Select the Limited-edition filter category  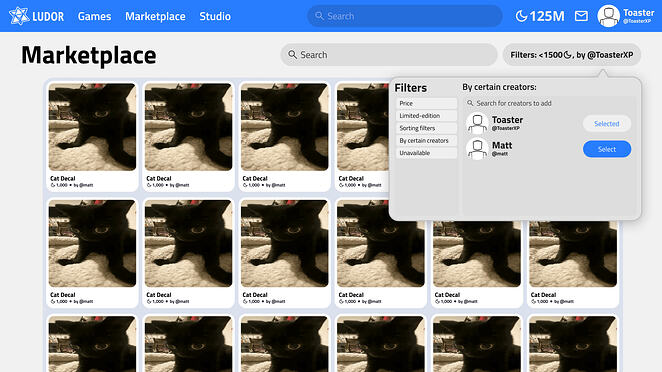point(426,116)
